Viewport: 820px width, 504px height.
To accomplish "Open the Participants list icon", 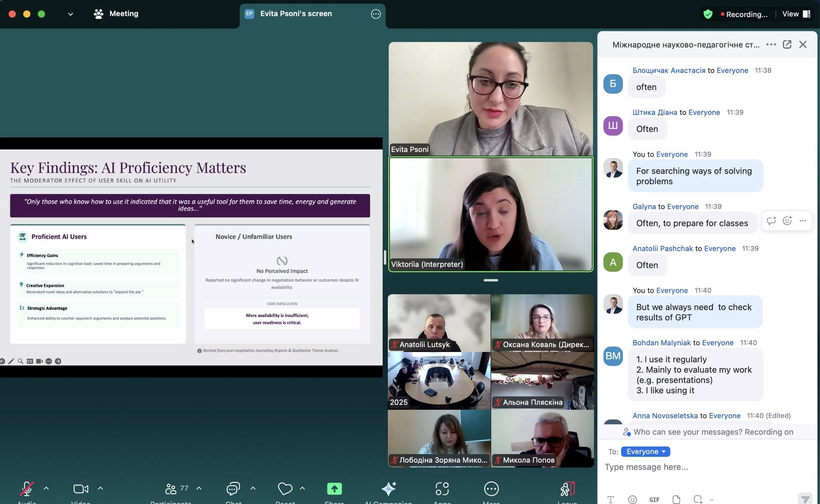I will click(171, 489).
